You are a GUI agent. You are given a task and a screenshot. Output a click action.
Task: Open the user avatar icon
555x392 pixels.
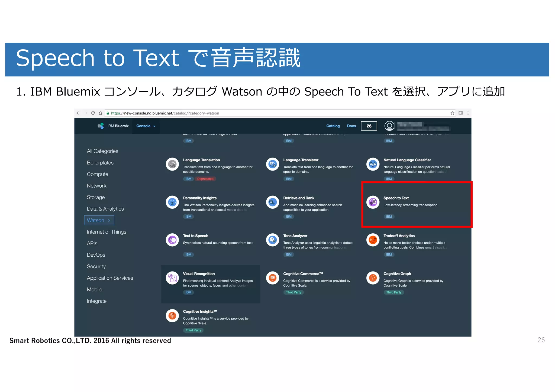tap(389, 126)
